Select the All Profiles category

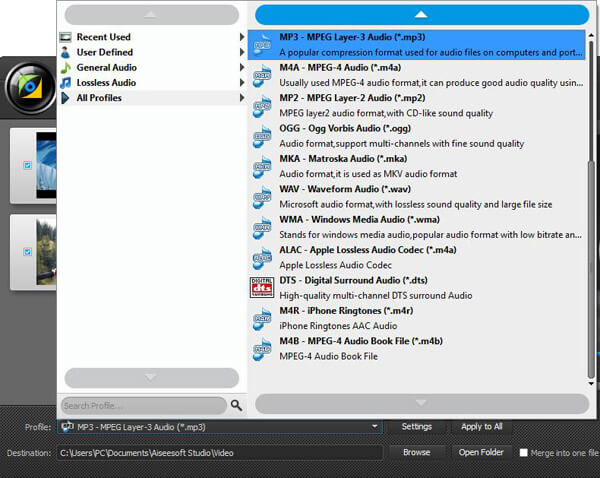point(152,98)
